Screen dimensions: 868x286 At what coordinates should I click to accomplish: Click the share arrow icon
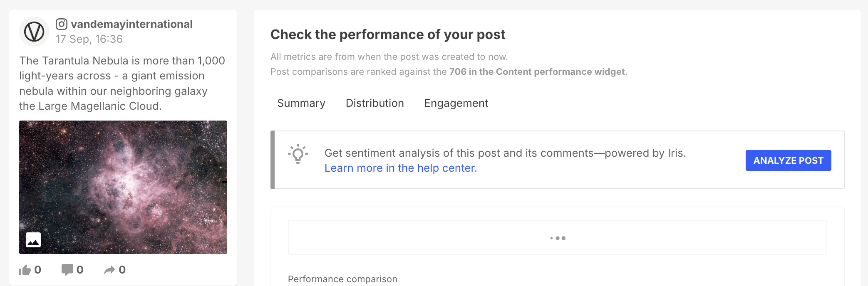pos(109,270)
